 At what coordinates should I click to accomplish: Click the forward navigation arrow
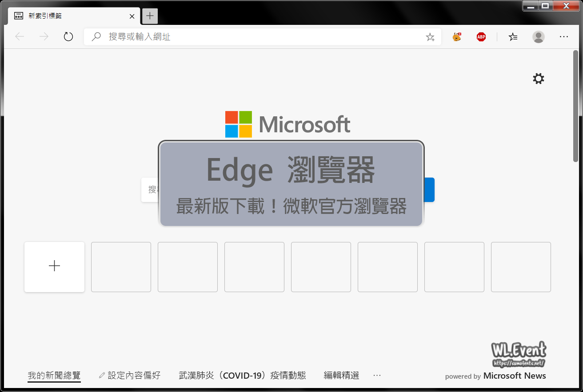[x=44, y=37]
